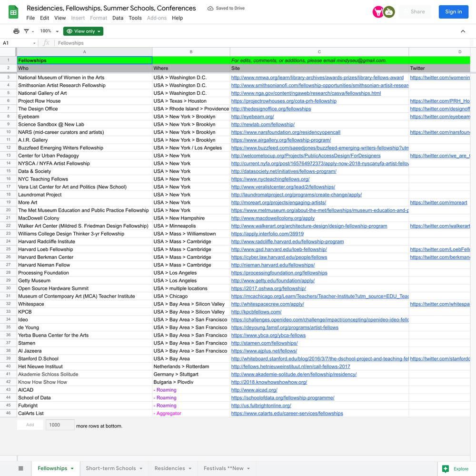Open the kpcbfellows.com link
This screenshot has width=476, height=476.
pos(256,312)
